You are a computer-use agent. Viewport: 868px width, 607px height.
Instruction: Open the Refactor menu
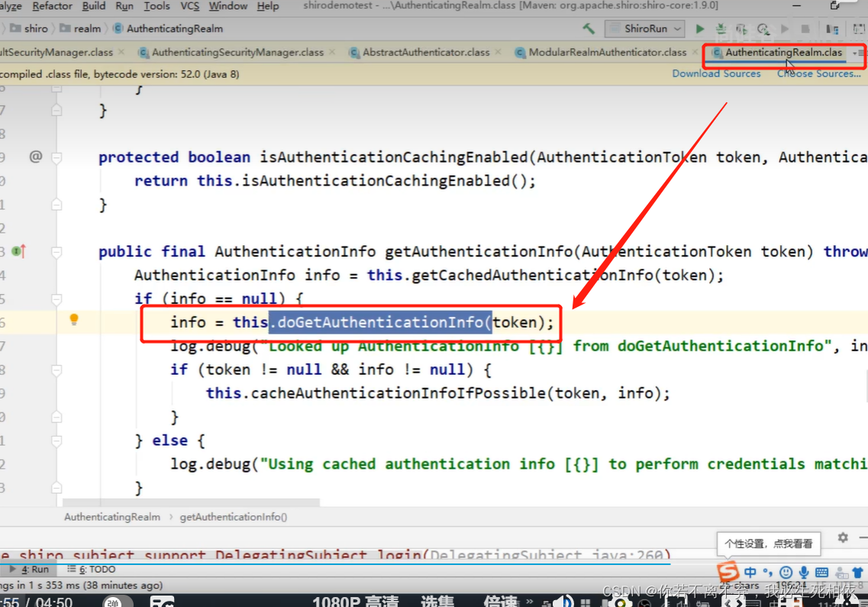tap(52, 6)
